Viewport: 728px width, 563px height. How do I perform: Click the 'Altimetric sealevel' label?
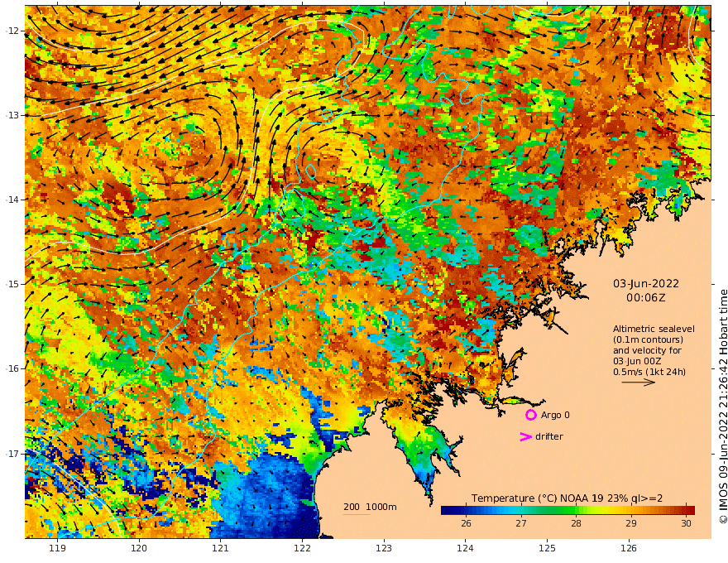(654, 329)
